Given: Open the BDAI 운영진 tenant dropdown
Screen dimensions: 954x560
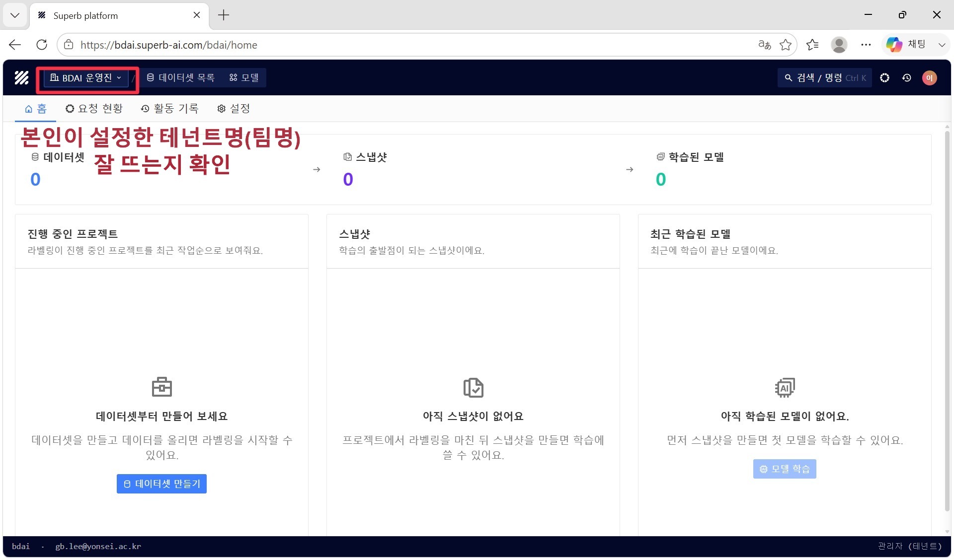Looking at the screenshot, I should coord(86,78).
